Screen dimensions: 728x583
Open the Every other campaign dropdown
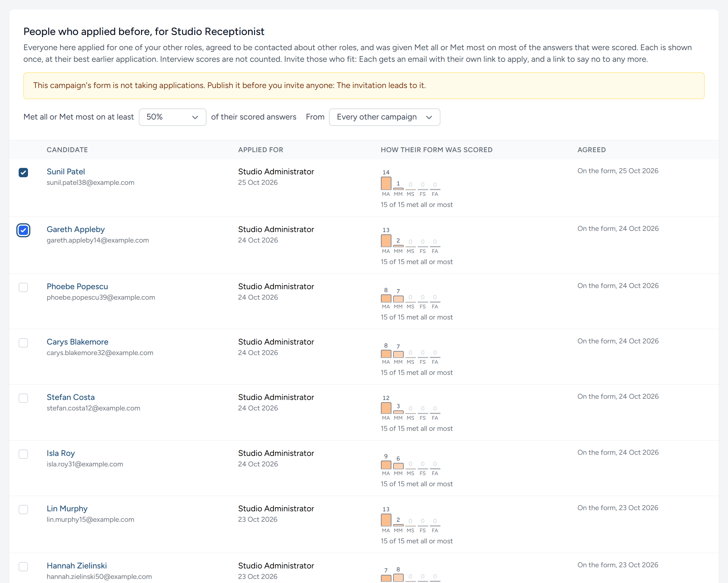(384, 117)
